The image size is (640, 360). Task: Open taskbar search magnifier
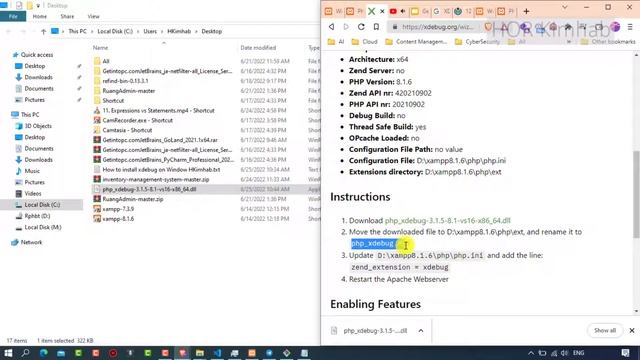pos(25,353)
